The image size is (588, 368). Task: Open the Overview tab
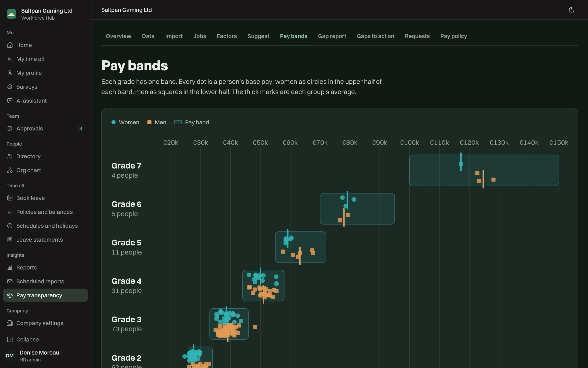pos(119,36)
